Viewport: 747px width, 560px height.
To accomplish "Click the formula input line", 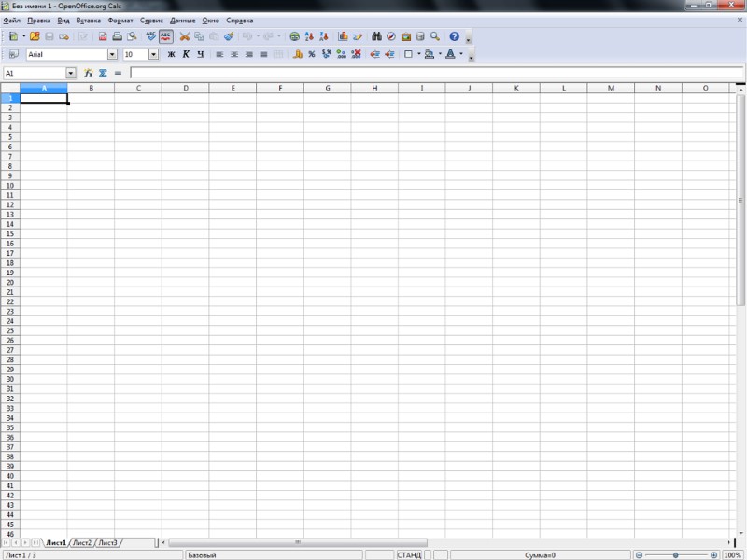I will 436,73.
